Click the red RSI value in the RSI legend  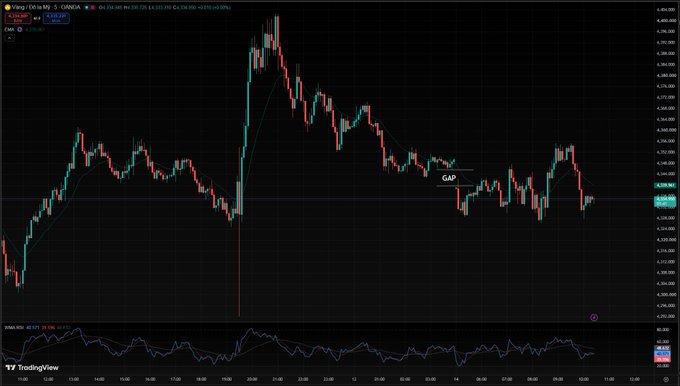[48, 327]
